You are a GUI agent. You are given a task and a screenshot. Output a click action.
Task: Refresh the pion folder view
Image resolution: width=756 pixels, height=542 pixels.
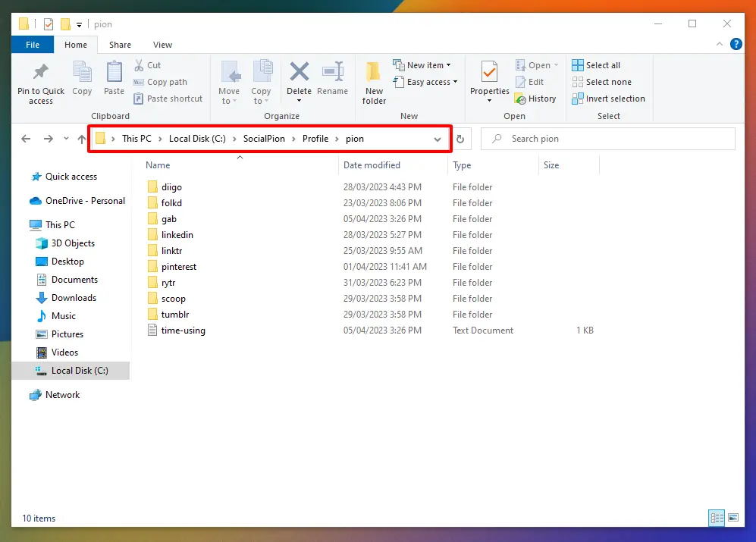pos(460,139)
